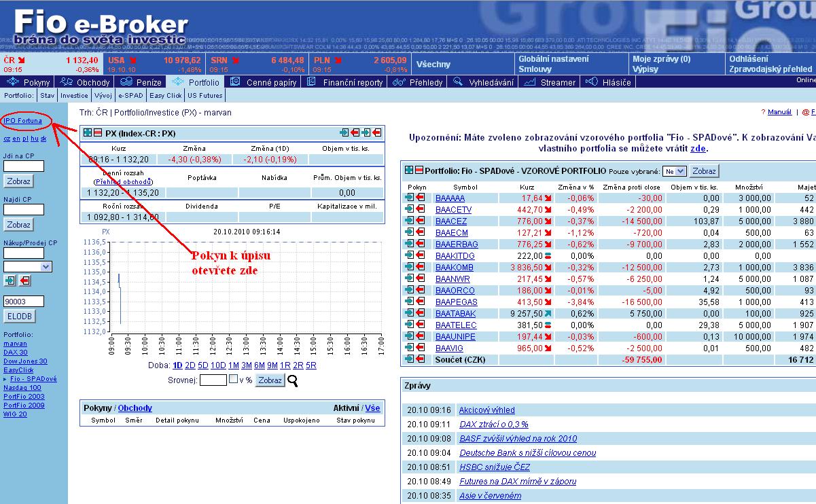The image size is (816, 504).
Task: Click the ČR market index box
Action: click(x=52, y=65)
